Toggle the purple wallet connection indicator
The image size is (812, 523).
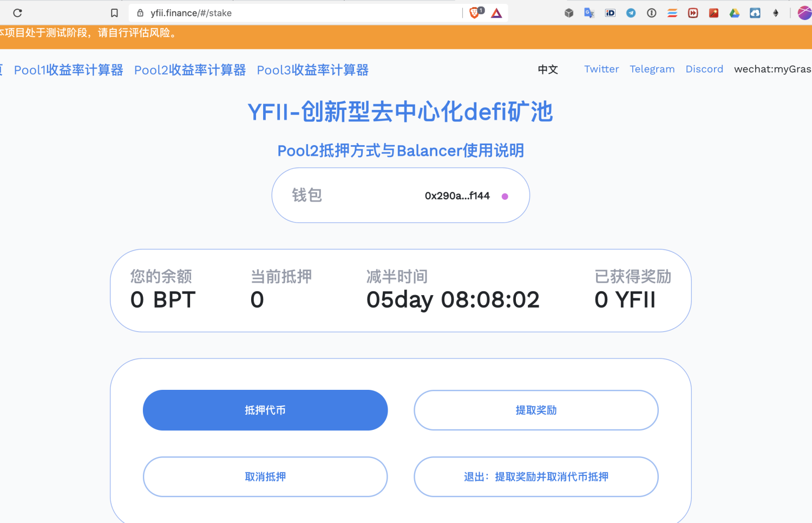tap(505, 197)
